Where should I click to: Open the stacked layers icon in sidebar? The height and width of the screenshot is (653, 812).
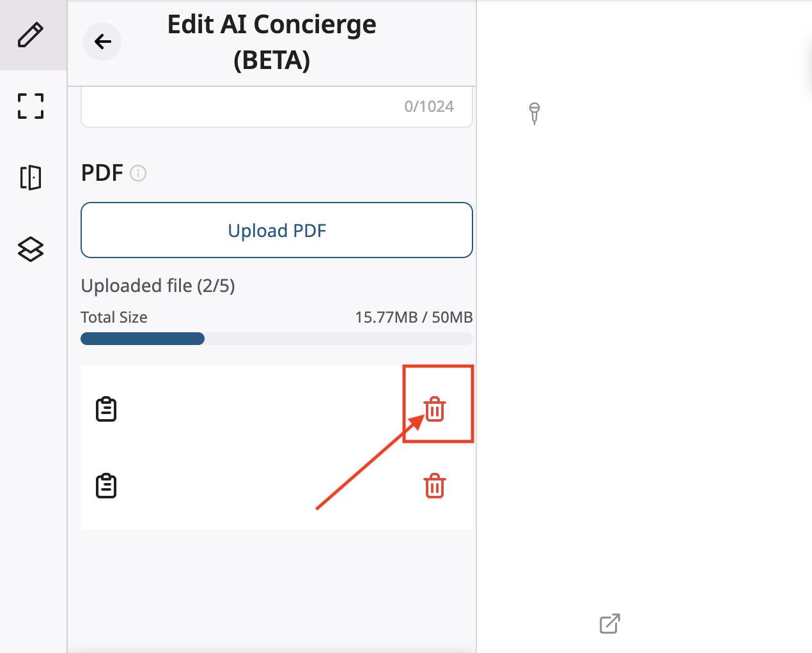click(31, 249)
